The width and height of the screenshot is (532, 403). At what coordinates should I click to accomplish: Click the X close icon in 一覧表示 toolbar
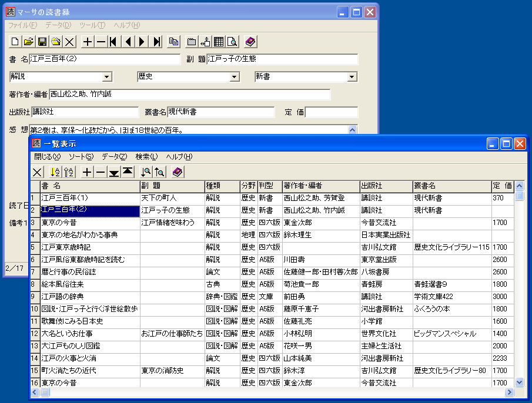click(x=37, y=172)
